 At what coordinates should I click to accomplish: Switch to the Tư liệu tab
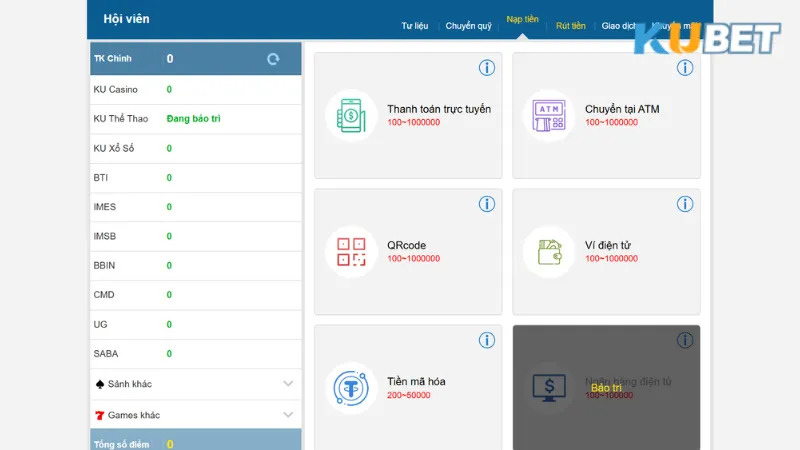[x=415, y=26]
